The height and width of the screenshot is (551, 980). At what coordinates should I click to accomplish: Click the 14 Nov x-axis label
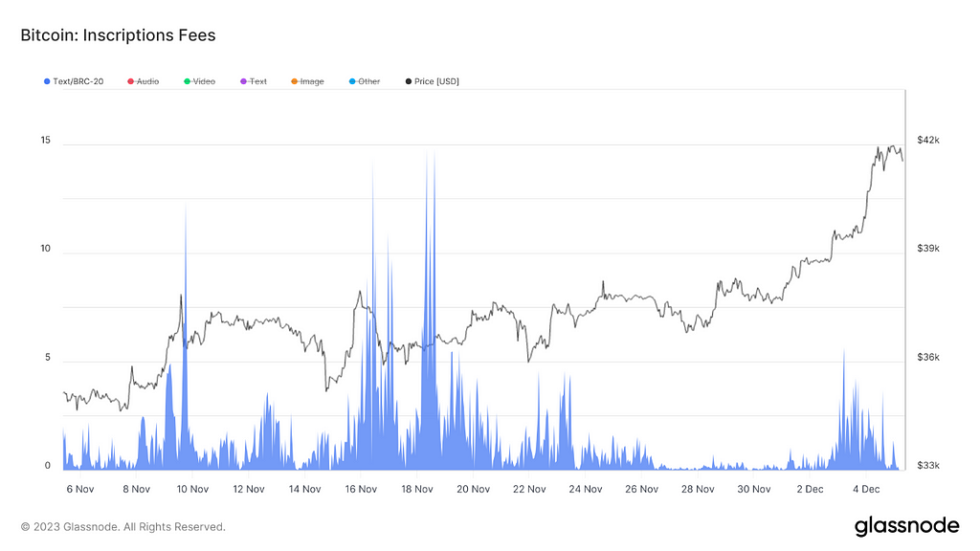(x=304, y=489)
